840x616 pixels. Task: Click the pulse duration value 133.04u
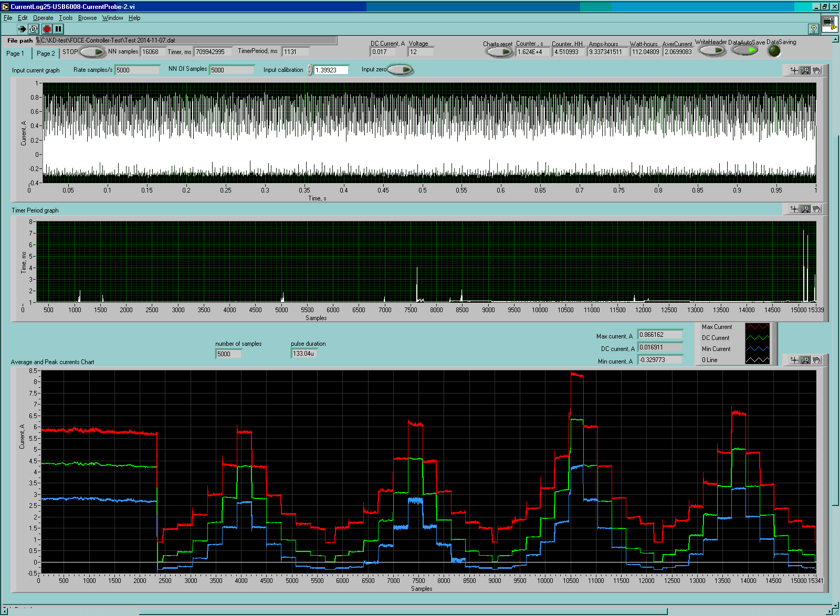coord(304,354)
